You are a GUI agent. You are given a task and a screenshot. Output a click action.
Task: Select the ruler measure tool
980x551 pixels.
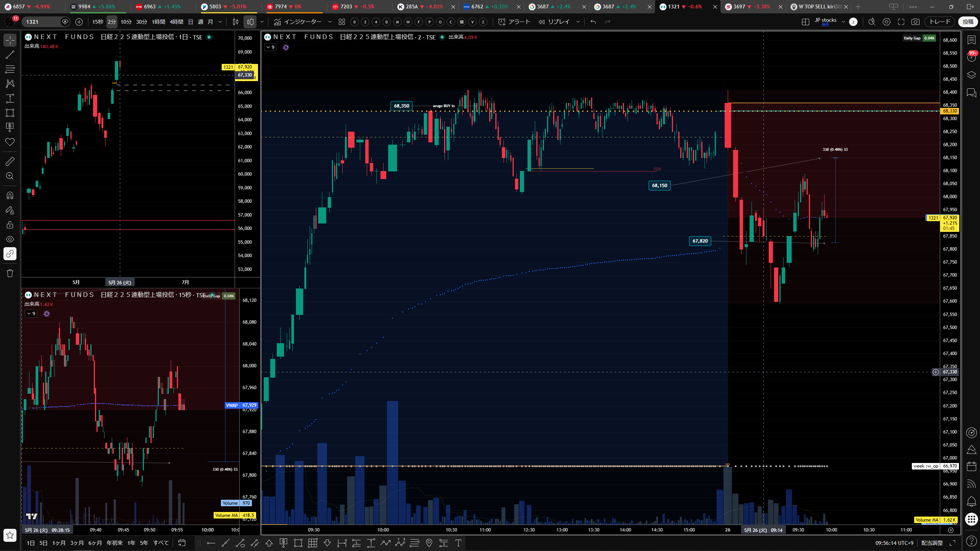tap(10, 161)
